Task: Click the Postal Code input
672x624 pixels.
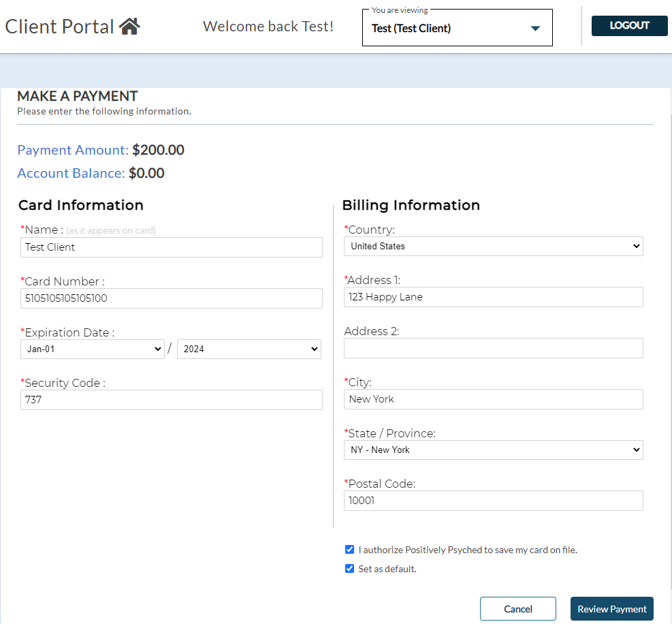Action: (x=493, y=501)
